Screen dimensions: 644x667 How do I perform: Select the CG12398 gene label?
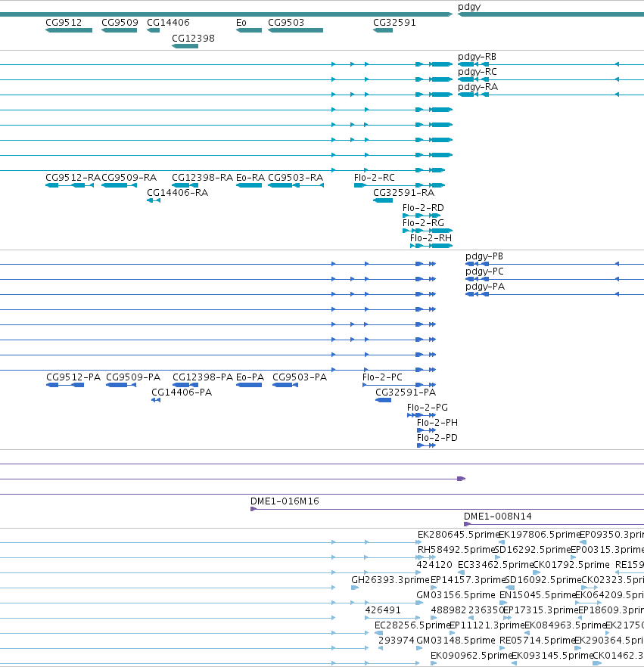[x=193, y=39]
